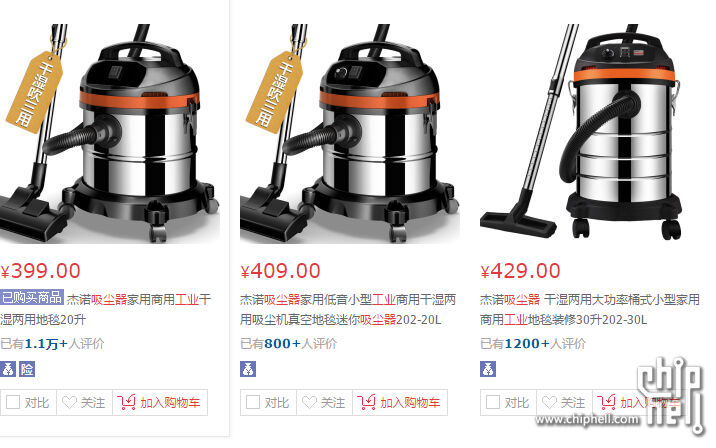Open the 202-30L 30升 vacuum title link
716x448 pixels.
590,310
